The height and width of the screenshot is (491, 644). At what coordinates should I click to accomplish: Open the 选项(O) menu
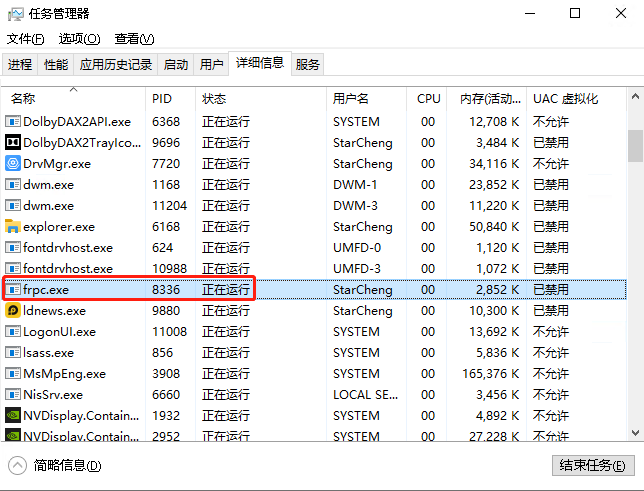pyautogui.click(x=79, y=39)
